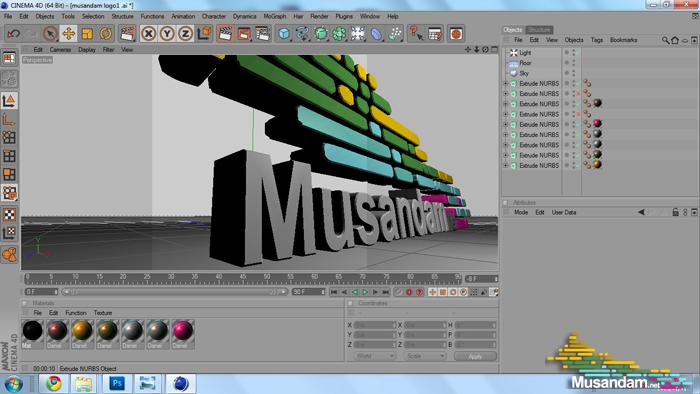Viewport: 700px width, 394px height.
Task: Enable the Use Model tool
Action: click(9, 101)
